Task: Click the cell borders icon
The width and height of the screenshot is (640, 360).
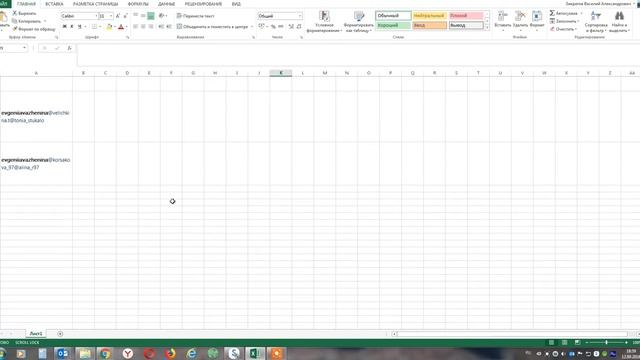Action: 94,27
